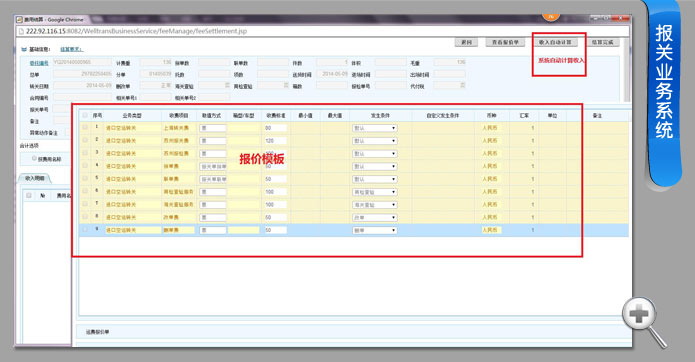
Task: Expand the 商检查验 condition dropdown in row 6
Action: click(x=375, y=192)
